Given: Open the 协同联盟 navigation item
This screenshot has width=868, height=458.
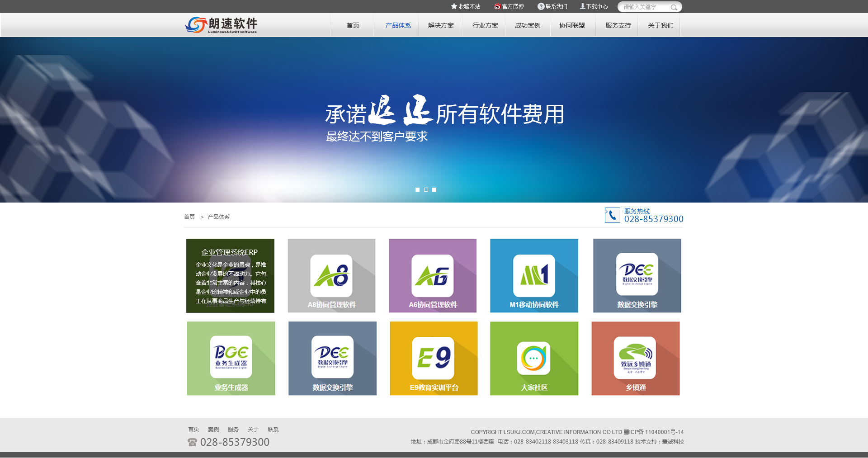Looking at the screenshot, I should pyautogui.click(x=572, y=25).
